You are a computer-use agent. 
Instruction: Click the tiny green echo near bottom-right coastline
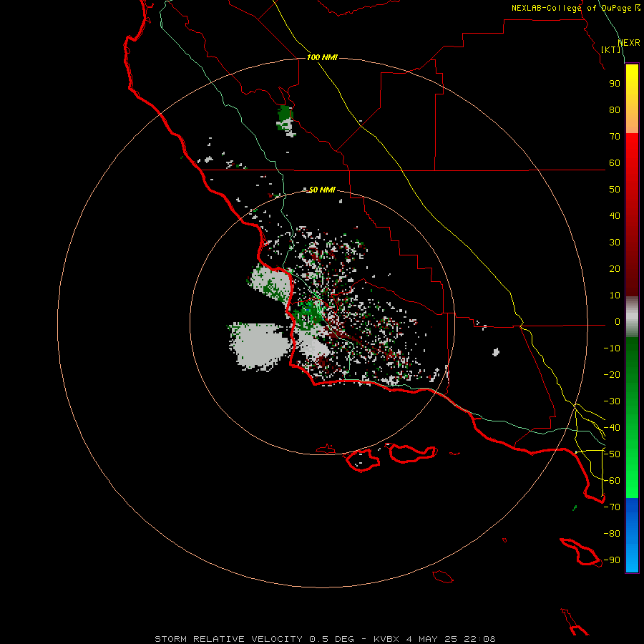pyautogui.click(x=575, y=508)
